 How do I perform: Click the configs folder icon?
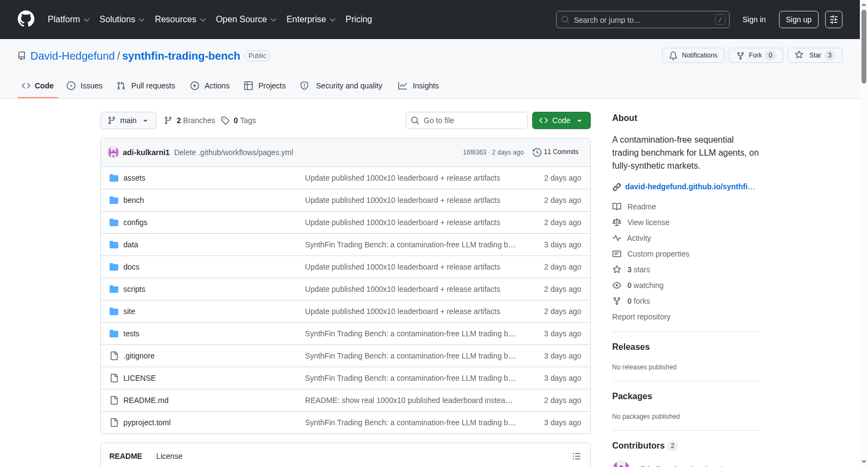(114, 222)
